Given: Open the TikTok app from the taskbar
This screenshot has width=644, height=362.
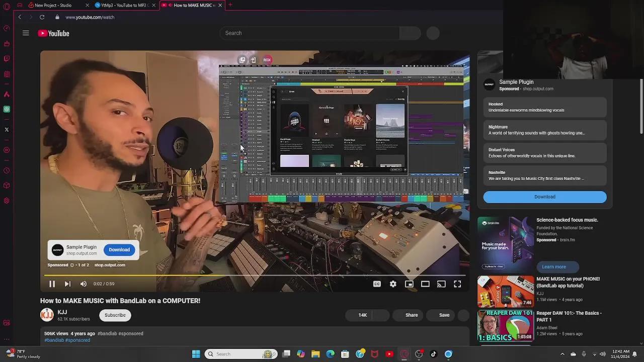Looking at the screenshot, I should tap(433, 354).
